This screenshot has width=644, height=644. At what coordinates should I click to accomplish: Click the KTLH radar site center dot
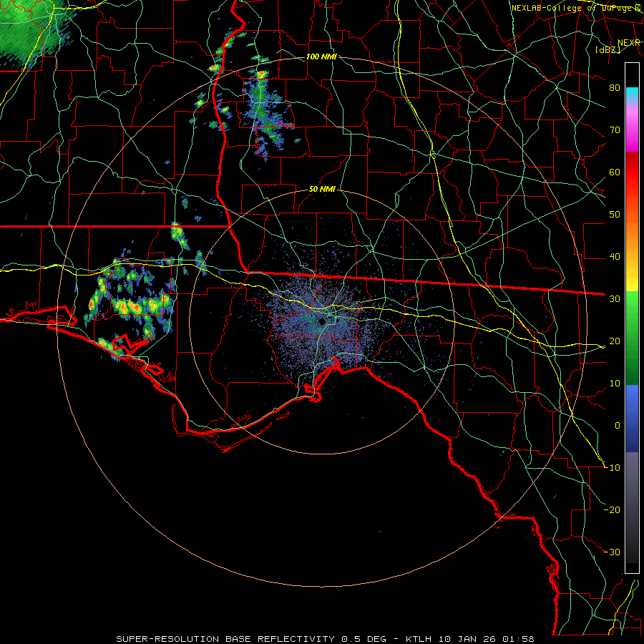(322, 321)
